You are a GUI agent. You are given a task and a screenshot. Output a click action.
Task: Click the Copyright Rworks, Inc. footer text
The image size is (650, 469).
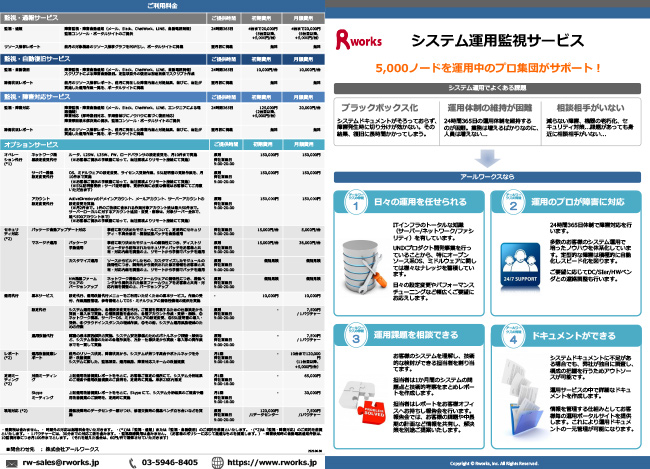coord(494,463)
